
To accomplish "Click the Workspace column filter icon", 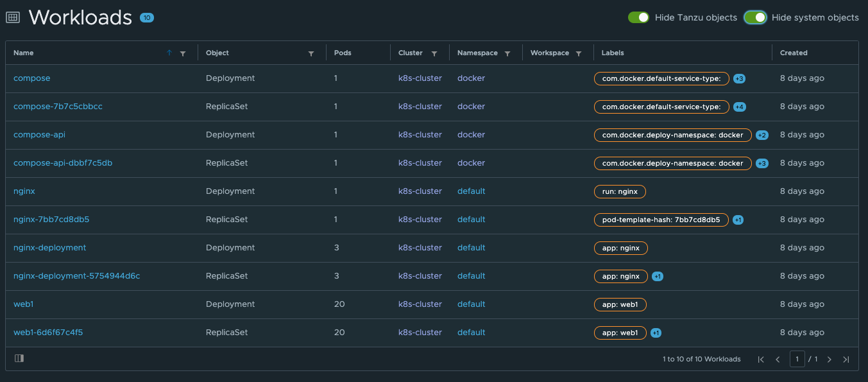I will 579,53.
